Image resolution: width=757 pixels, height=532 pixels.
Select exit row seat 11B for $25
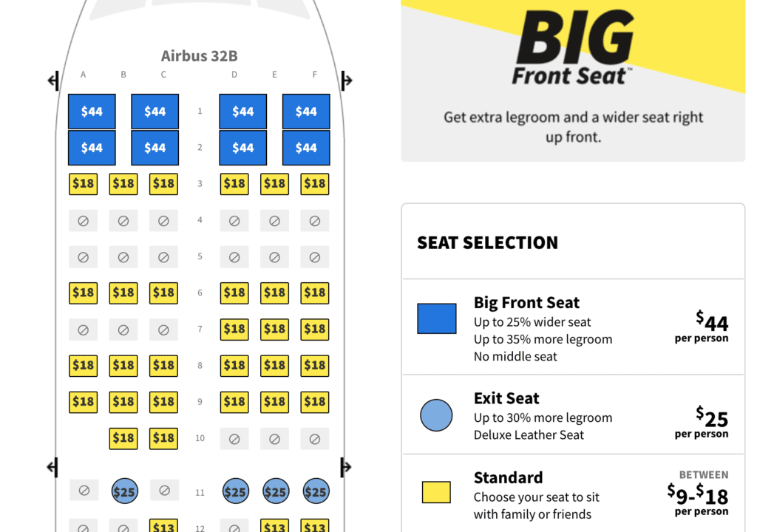click(123, 491)
